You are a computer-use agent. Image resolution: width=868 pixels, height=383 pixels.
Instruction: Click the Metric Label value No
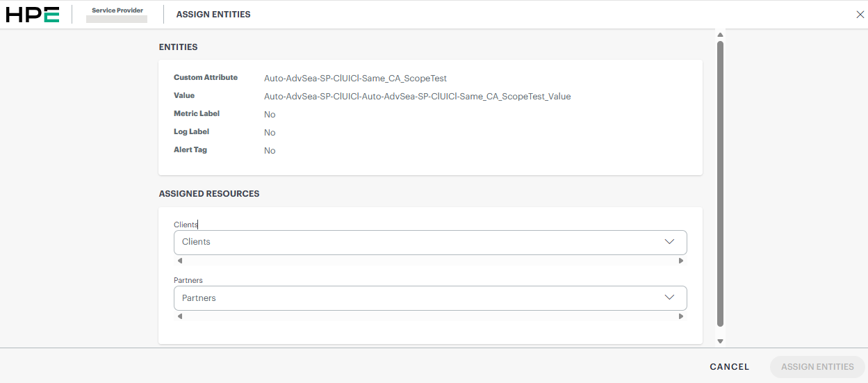point(270,115)
